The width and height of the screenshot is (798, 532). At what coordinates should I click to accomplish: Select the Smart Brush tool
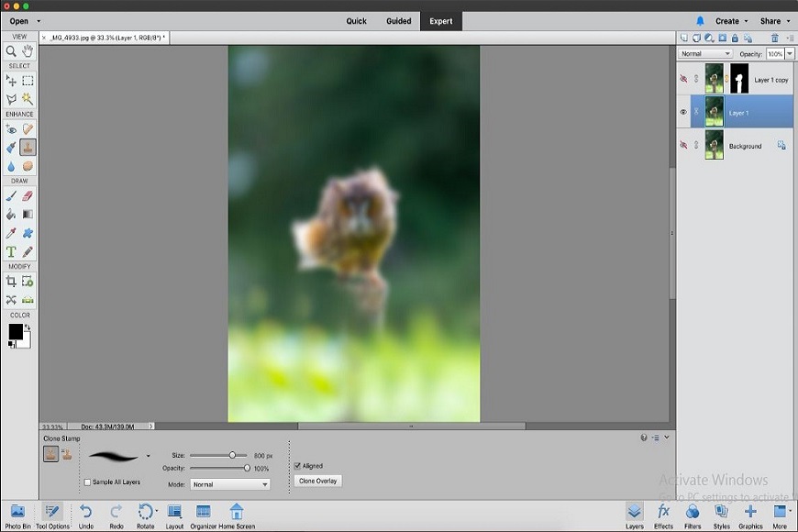[x=11, y=147]
